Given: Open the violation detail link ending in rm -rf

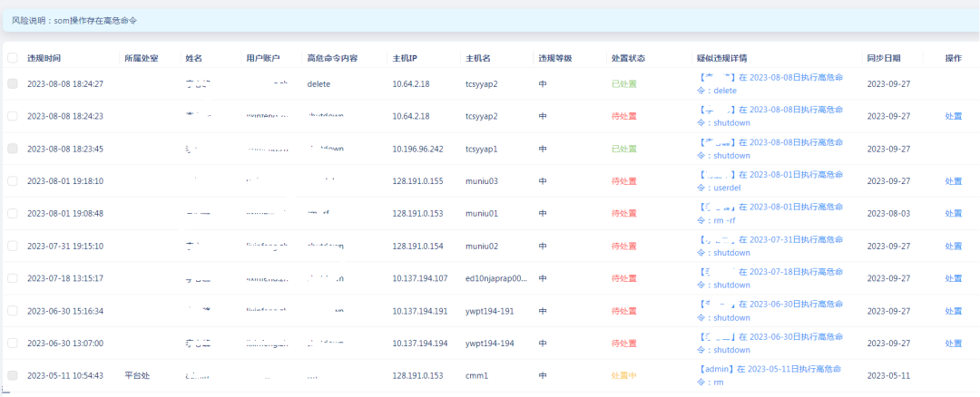Looking at the screenshot, I should pos(770,214).
